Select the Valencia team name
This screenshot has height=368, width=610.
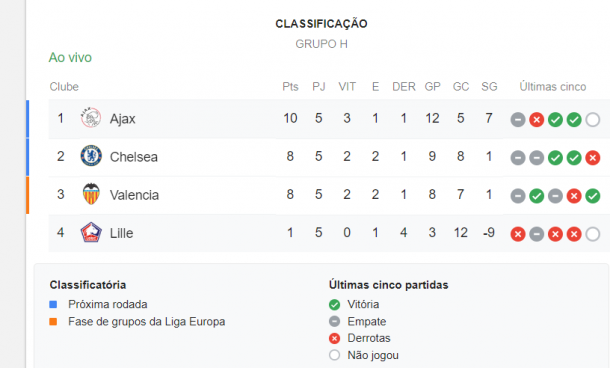pos(134,195)
